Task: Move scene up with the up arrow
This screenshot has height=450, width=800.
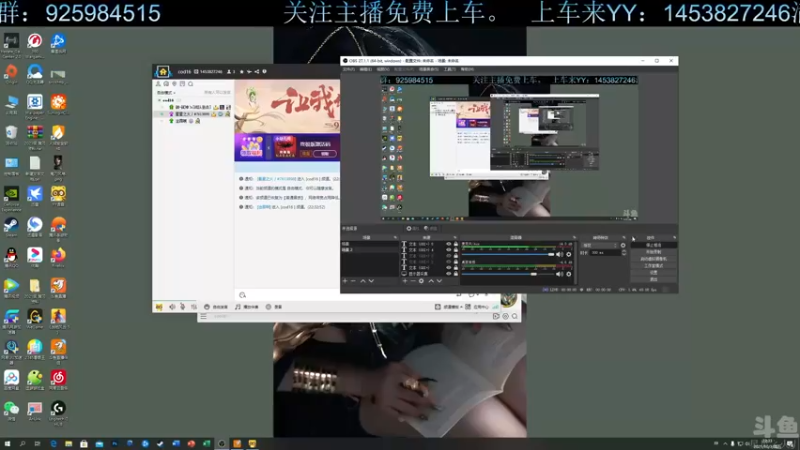Action: [x=363, y=281]
